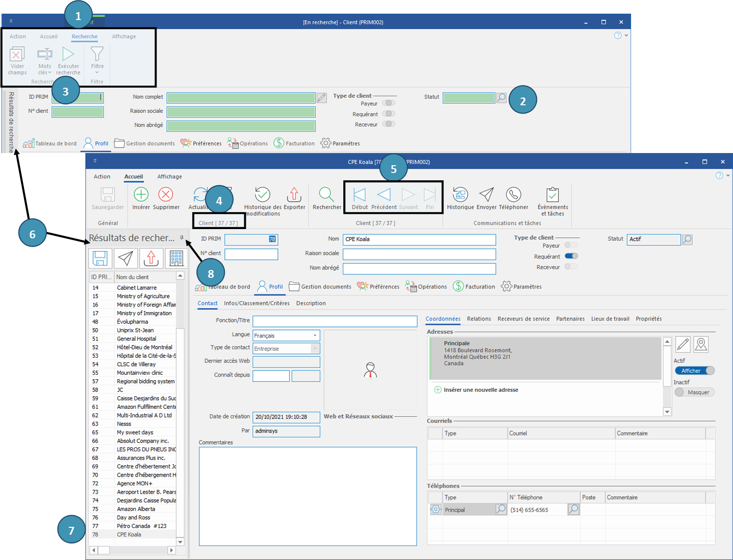Click inside the Commentaires text box
733x560 pixels.
(x=307, y=496)
